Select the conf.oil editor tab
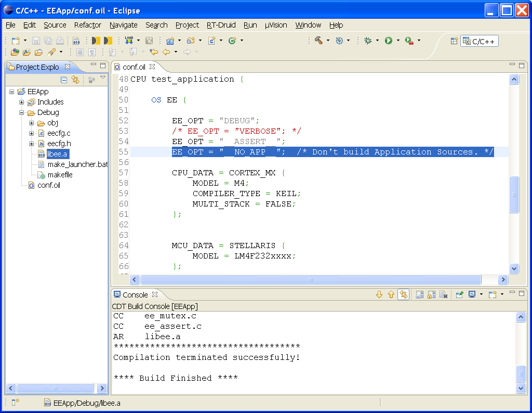532x413 pixels. coord(134,67)
